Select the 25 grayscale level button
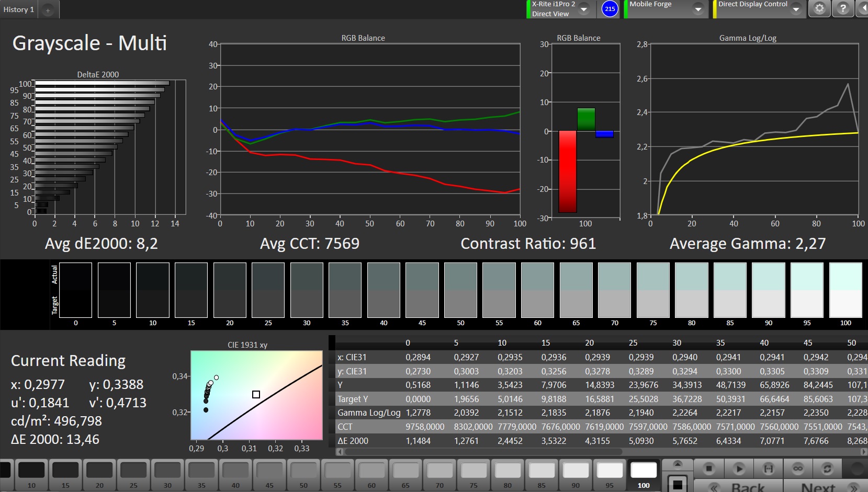The width and height of the screenshot is (868, 492). pos(133,475)
